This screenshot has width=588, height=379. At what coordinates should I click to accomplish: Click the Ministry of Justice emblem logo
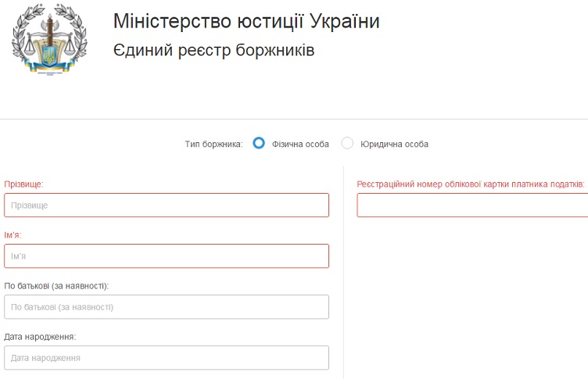point(49,38)
